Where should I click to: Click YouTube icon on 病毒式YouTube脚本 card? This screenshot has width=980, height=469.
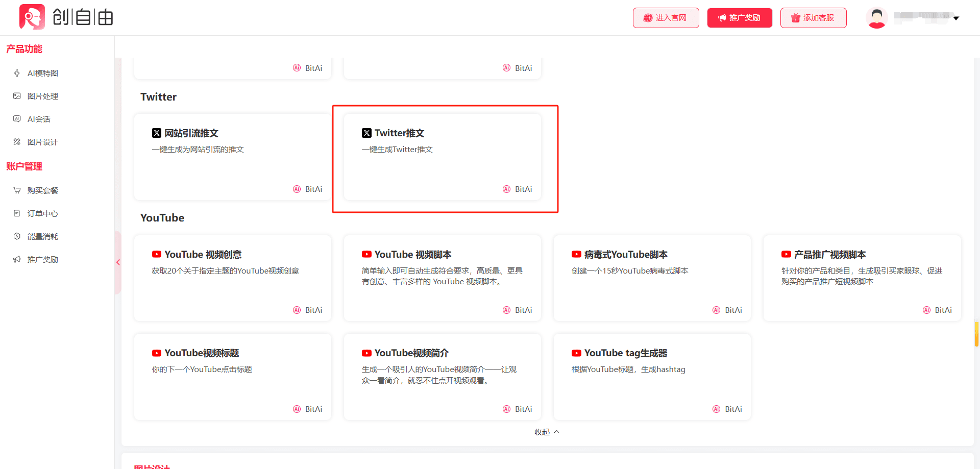pos(576,254)
